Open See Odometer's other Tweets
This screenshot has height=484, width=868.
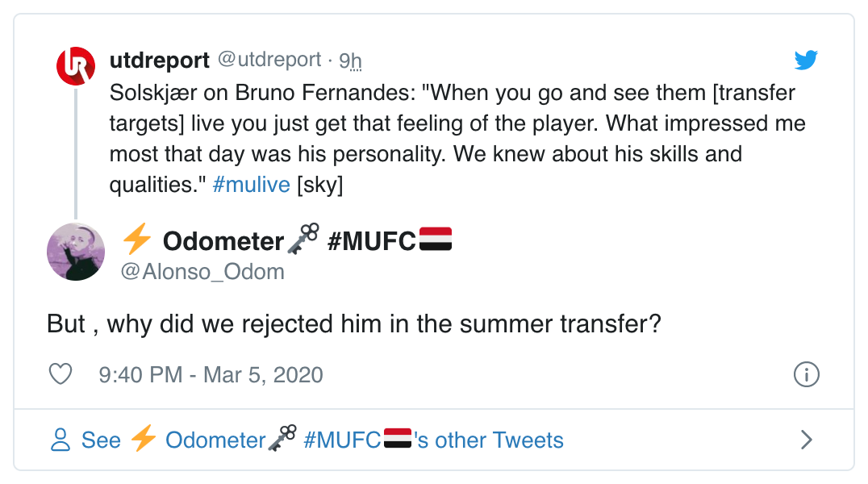coord(321,440)
